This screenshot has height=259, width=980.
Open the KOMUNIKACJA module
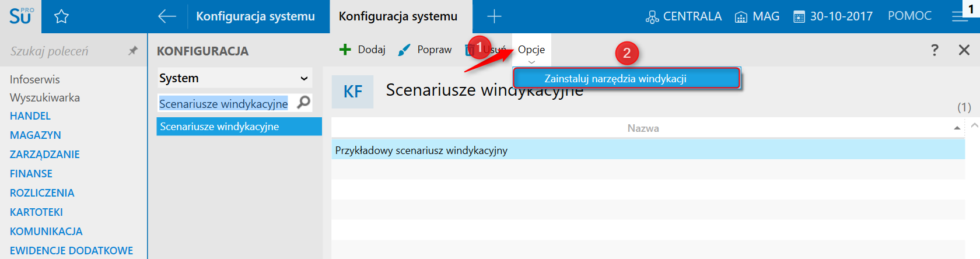(46, 232)
